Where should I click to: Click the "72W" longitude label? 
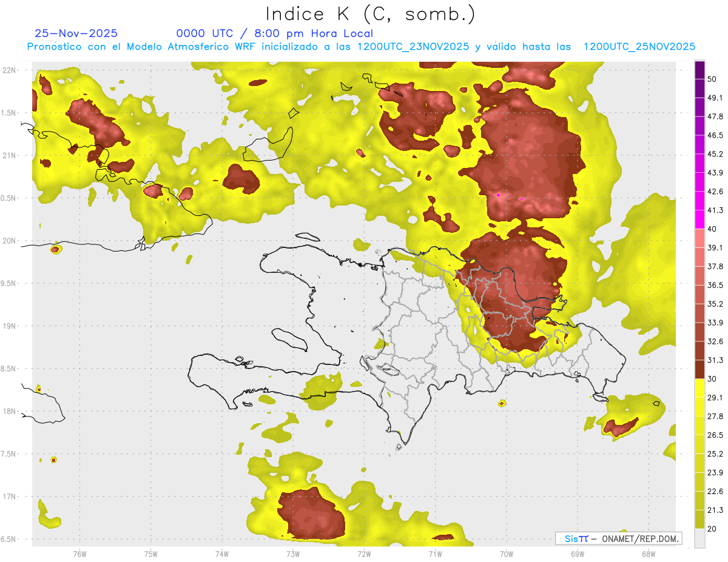[x=364, y=554]
